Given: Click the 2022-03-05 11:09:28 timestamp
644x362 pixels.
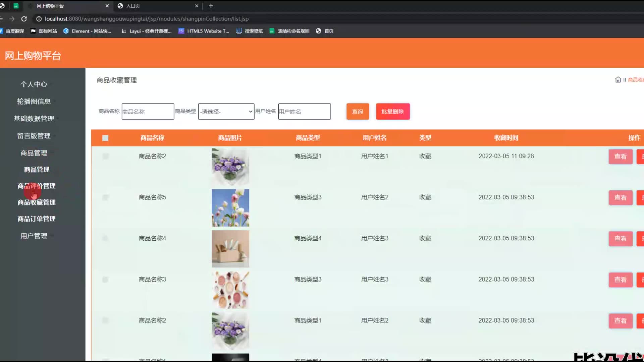Looking at the screenshot, I should tap(506, 156).
